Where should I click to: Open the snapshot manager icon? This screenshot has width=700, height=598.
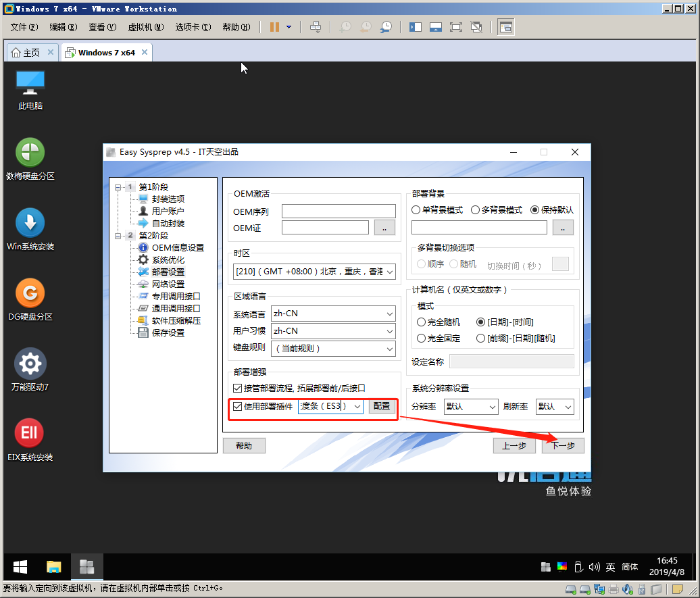point(386,27)
